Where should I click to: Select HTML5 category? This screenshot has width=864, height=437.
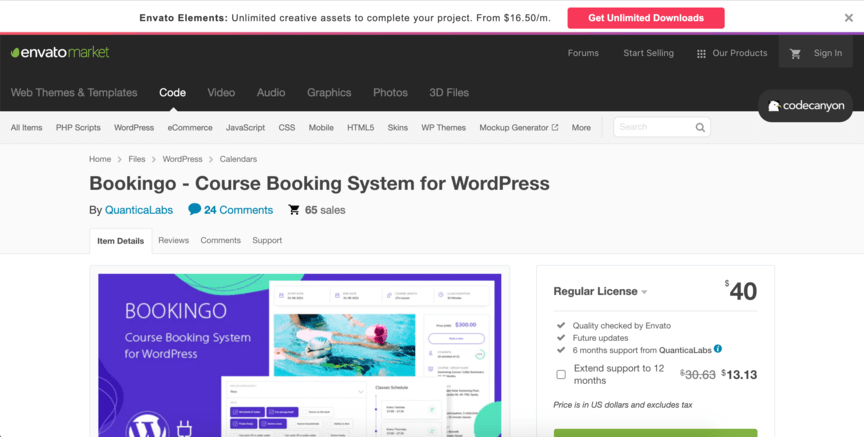[360, 127]
